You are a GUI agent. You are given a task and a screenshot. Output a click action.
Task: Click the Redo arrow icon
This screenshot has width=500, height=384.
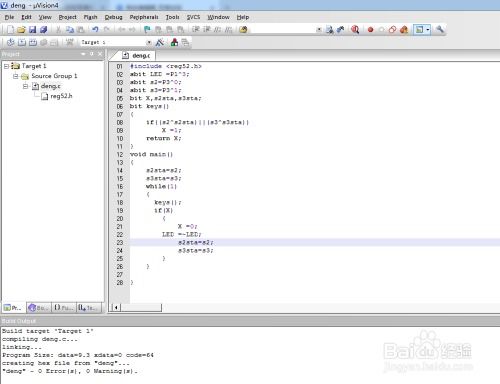[107, 30]
